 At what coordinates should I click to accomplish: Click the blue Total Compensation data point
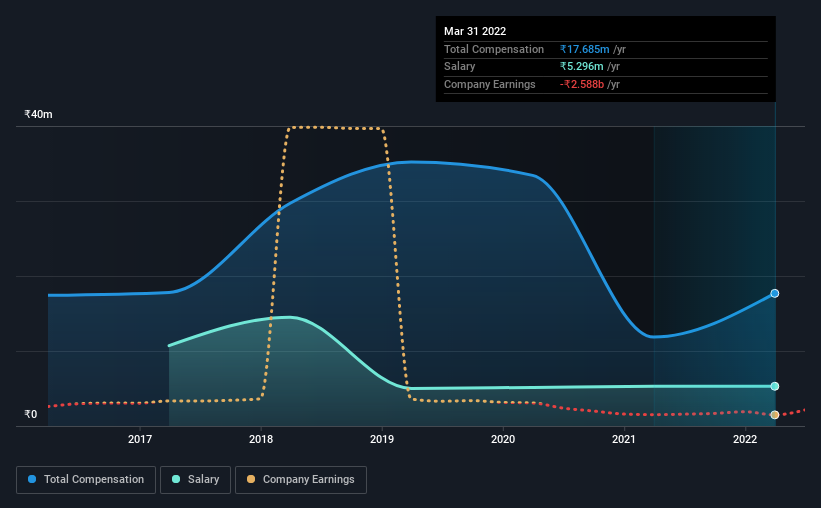tap(774, 293)
